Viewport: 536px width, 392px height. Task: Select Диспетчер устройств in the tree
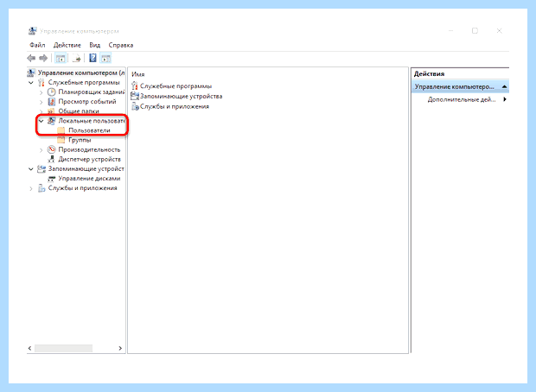[89, 159]
